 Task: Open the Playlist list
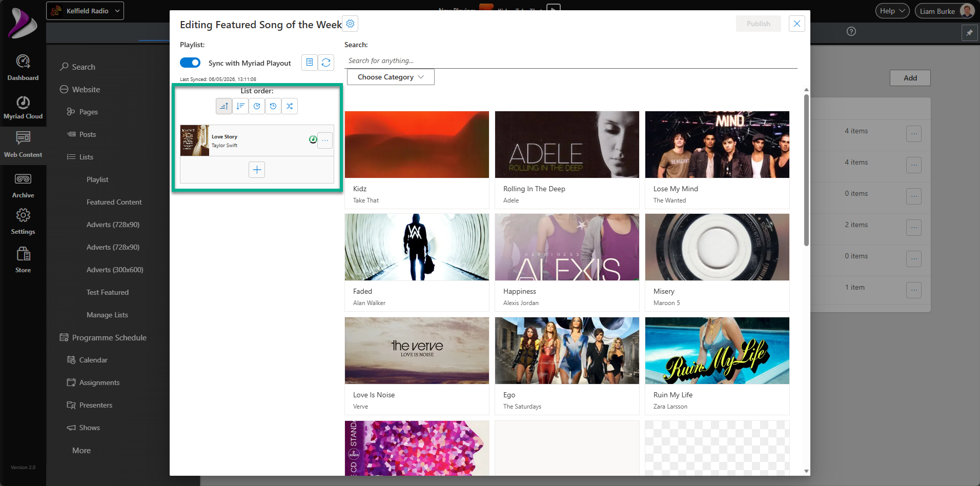tap(97, 179)
